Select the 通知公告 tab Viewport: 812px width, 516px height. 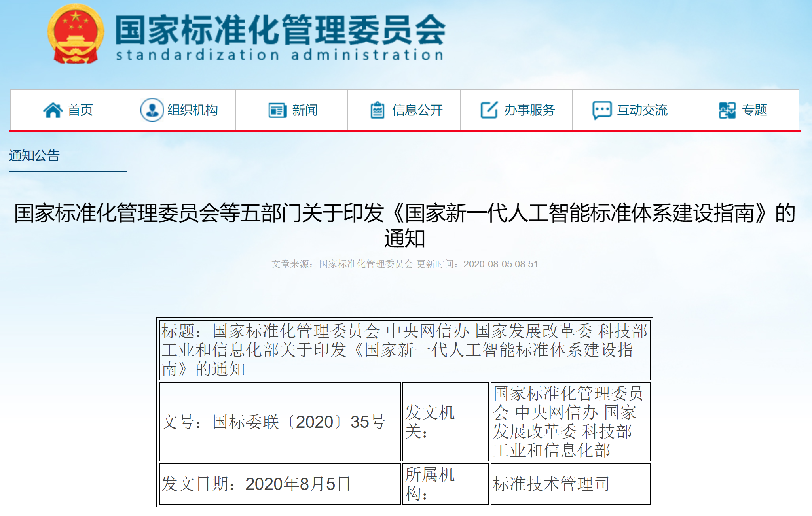tap(34, 155)
